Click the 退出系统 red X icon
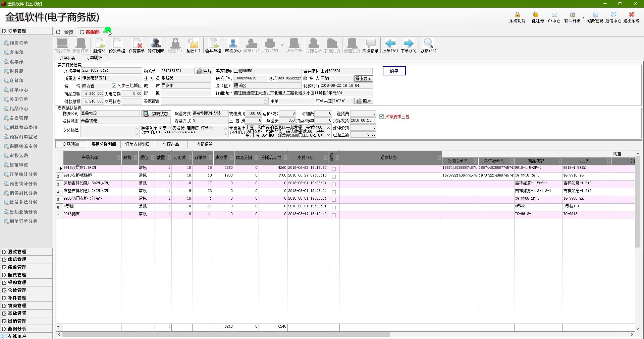 [632, 15]
